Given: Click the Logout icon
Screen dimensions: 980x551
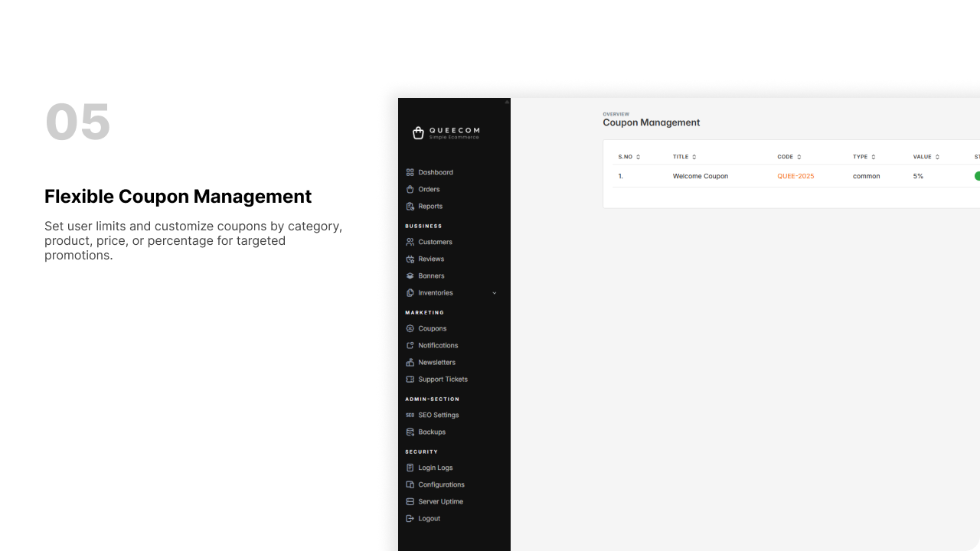Looking at the screenshot, I should click(410, 519).
